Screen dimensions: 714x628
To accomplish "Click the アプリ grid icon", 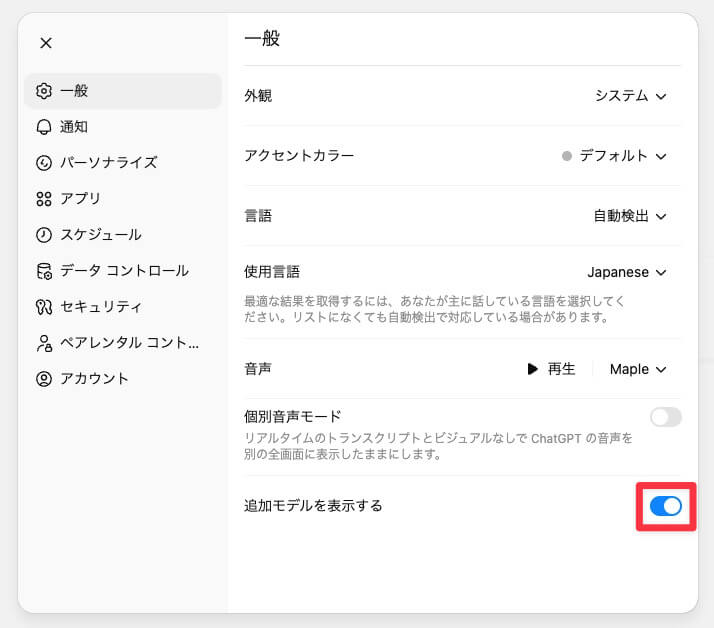I will (44, 199).
